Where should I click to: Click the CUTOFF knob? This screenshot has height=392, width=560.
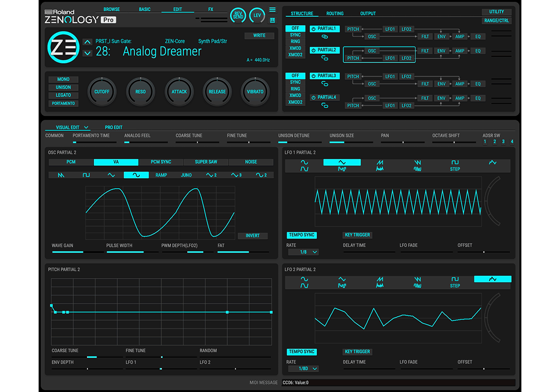102,92
